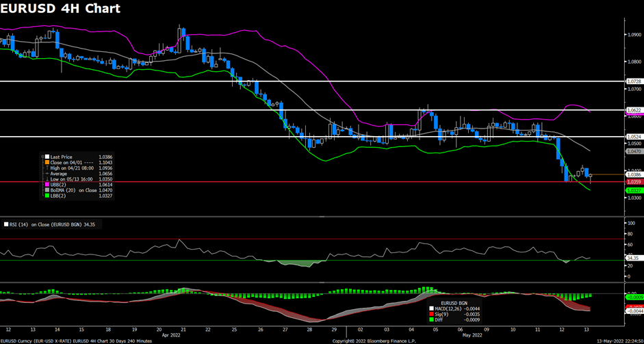Click the Low value 1.0350 in legend
The image size is (644, 344).
[105, 179]
